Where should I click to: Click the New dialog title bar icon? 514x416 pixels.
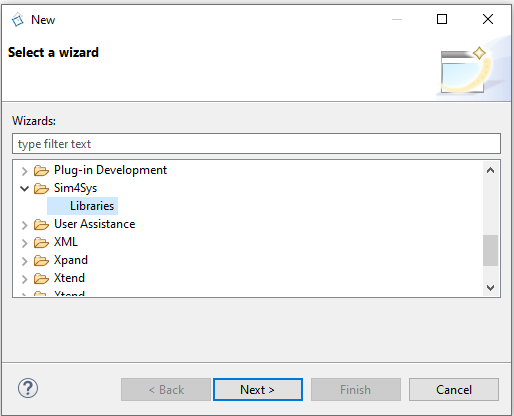[18, 20]
